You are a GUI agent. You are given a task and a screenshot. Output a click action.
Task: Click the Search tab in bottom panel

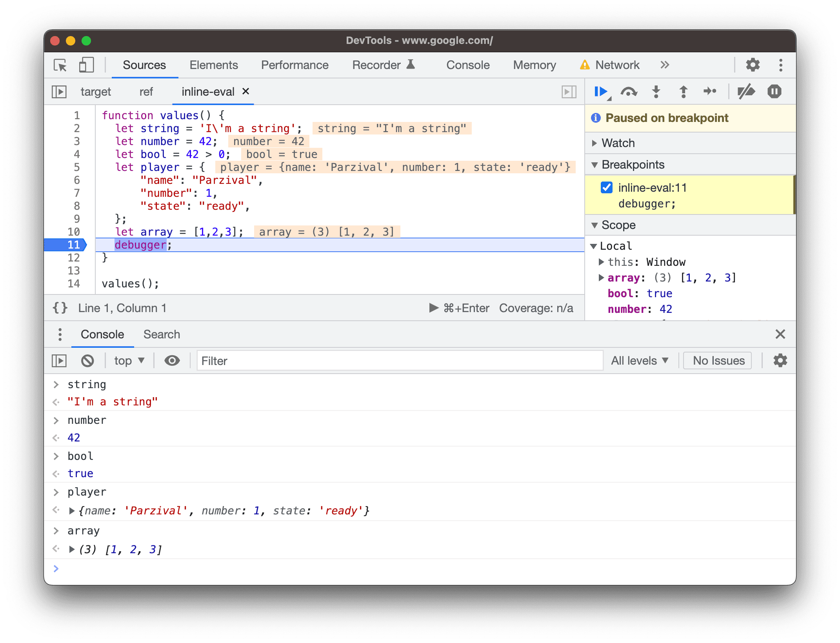(x=162, y=334)
